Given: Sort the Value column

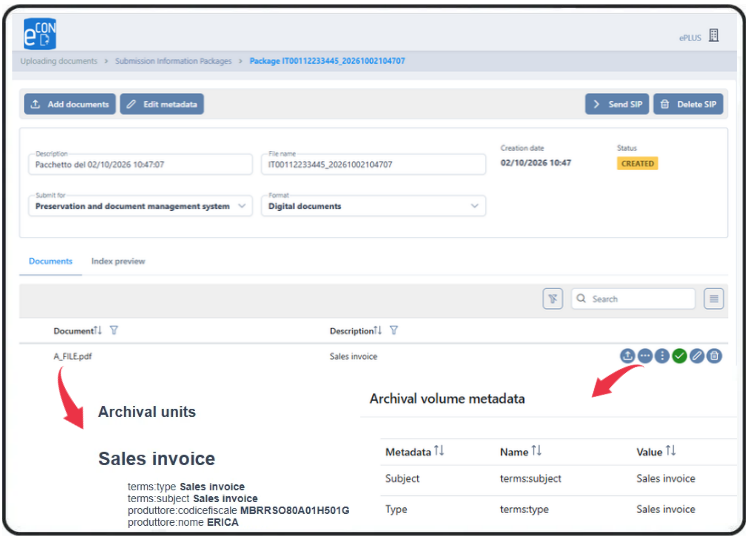Looking at the screenshot, I should pos(671,451).
